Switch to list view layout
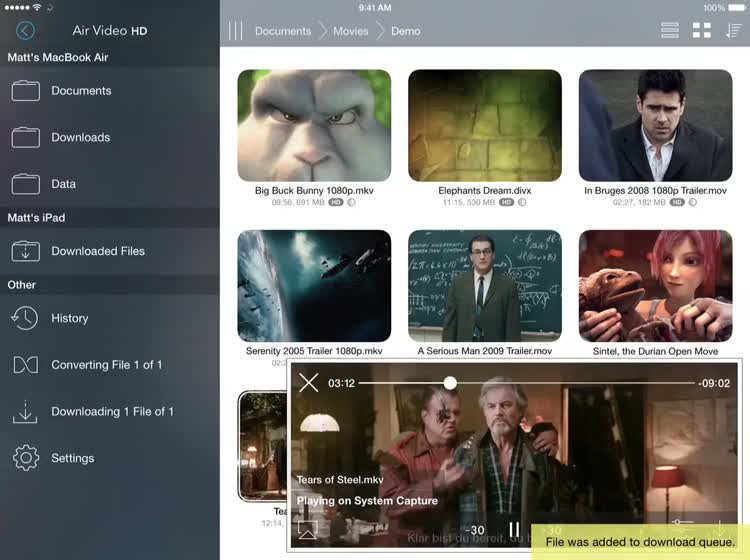750x560 pixels. coord(670,31)
